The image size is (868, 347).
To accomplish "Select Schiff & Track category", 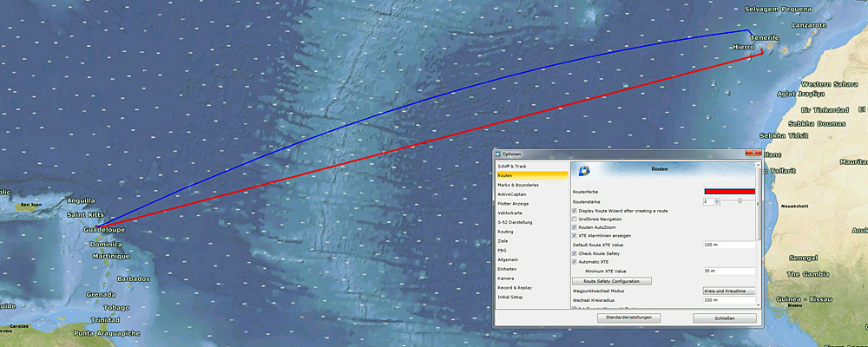I will tap(512, 166).
